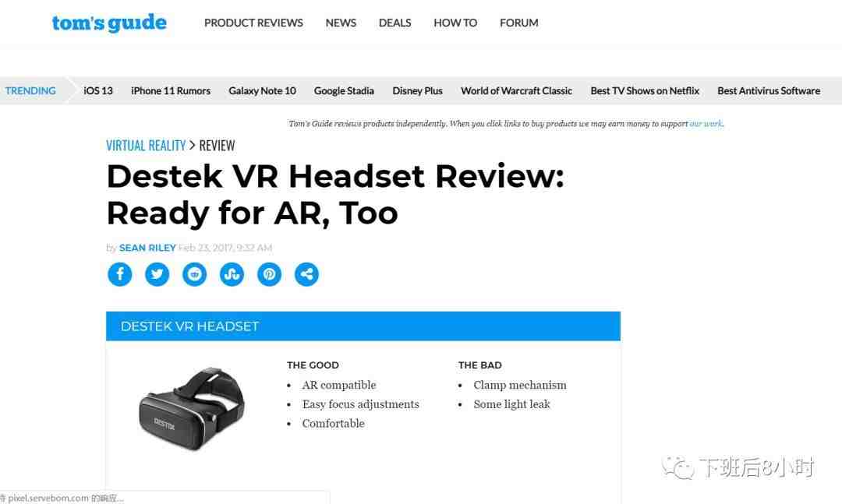Open the Product Reviews menu
This screenshot has width=842, height=504.
[253, 23]
